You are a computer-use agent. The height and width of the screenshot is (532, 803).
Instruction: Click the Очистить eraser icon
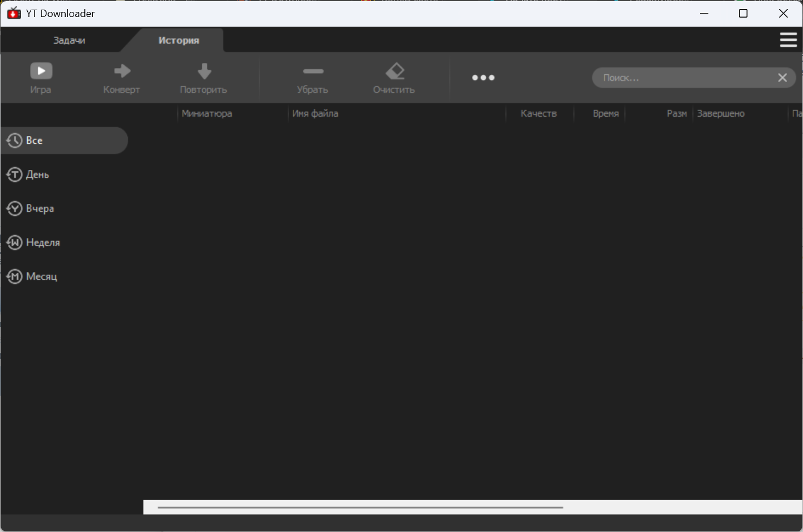(395, 71)
